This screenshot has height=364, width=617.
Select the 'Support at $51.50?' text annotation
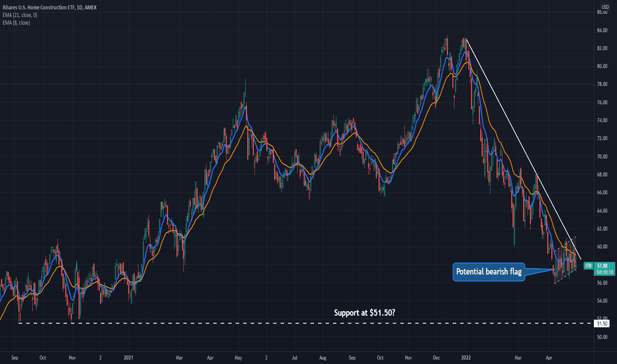tap(364, 313)
